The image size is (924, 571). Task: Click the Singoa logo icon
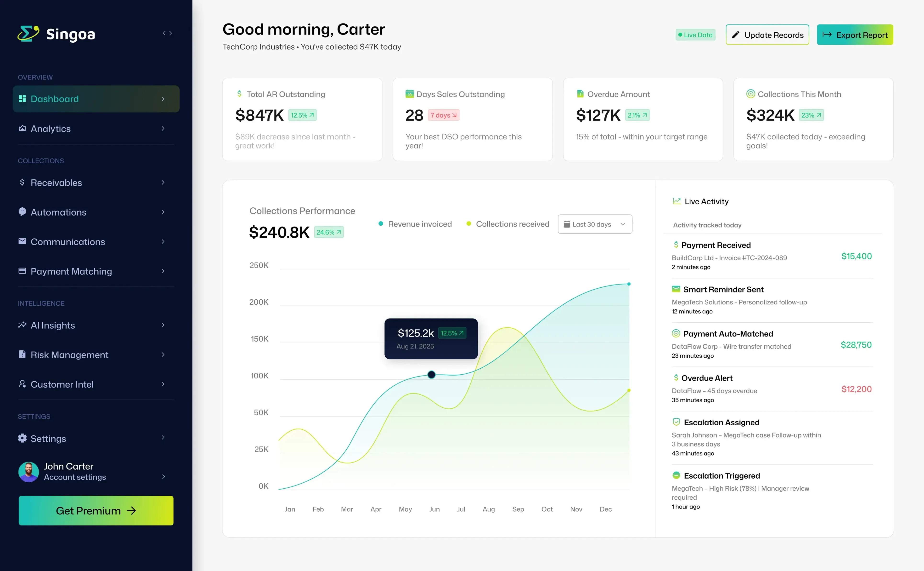click(x=28, y=34)
